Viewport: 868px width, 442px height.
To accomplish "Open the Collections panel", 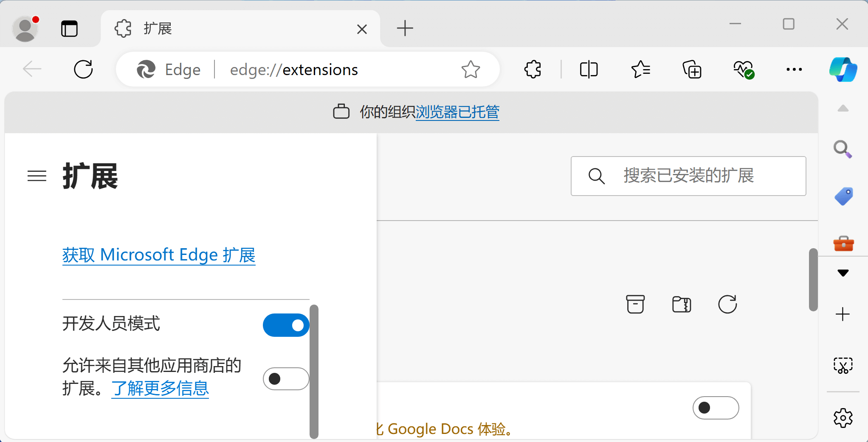I will tap(692, 69).
